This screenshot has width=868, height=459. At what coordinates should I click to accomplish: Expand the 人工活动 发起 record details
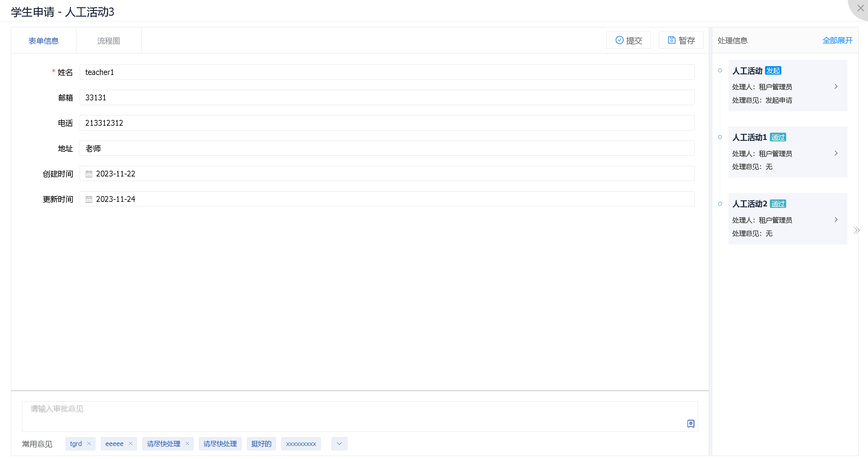click(836, 87)
